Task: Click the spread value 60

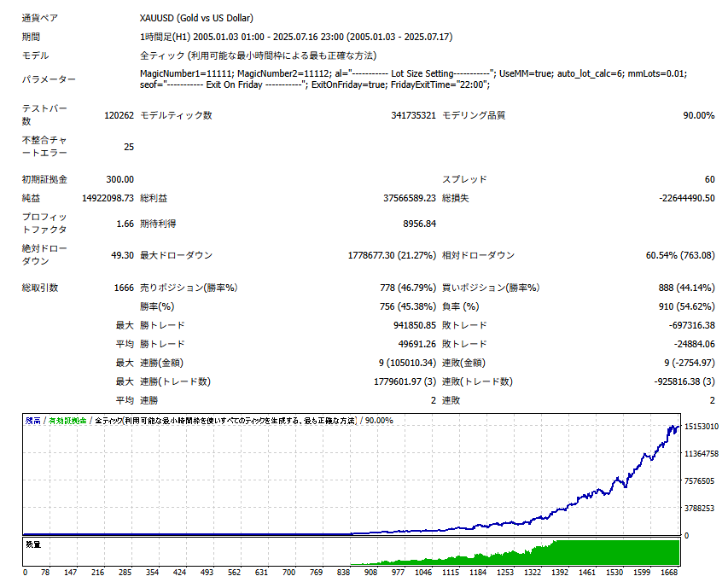Action: click(709, 179)
